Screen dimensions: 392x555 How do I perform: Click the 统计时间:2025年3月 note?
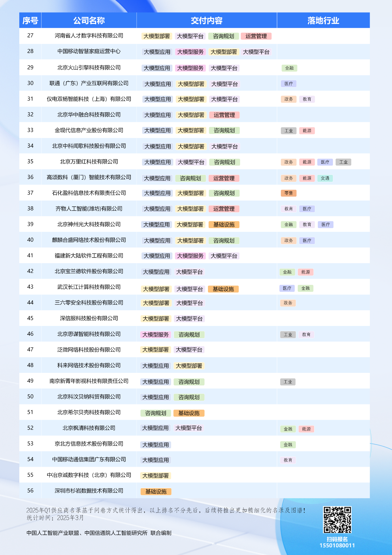55,518
